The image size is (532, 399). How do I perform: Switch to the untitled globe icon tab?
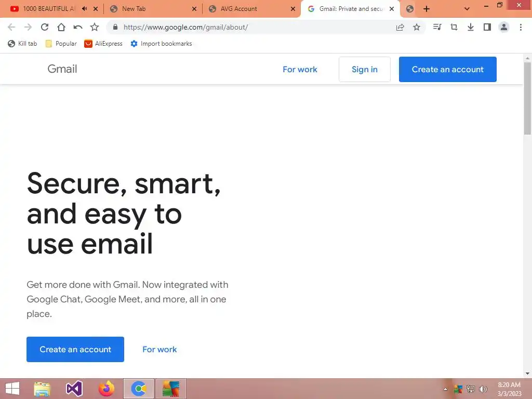409,9
